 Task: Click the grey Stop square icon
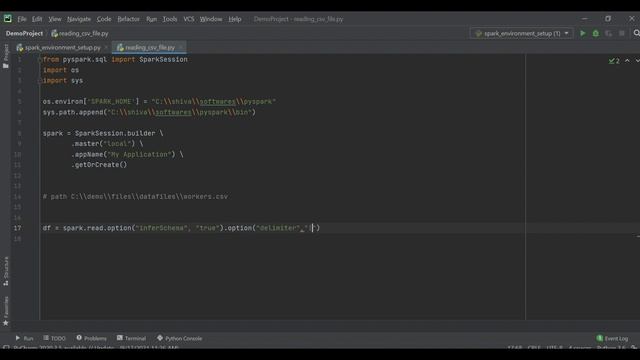(x=622, y=33)
